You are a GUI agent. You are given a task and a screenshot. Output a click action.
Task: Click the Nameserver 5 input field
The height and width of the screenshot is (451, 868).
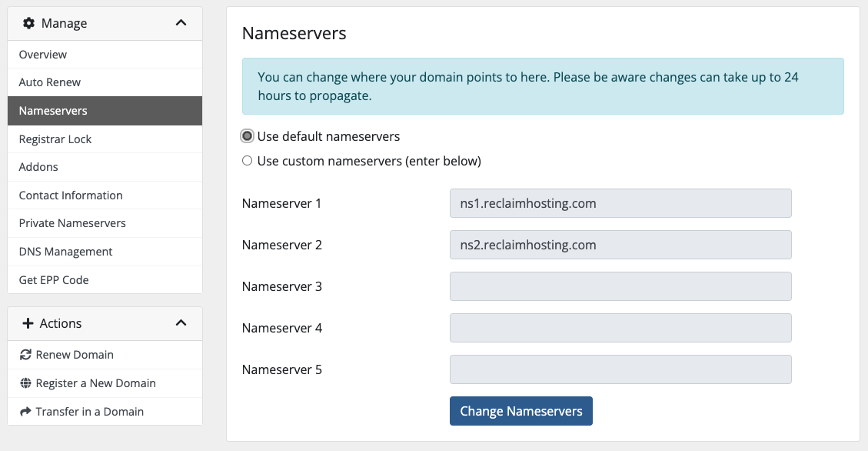620,369
